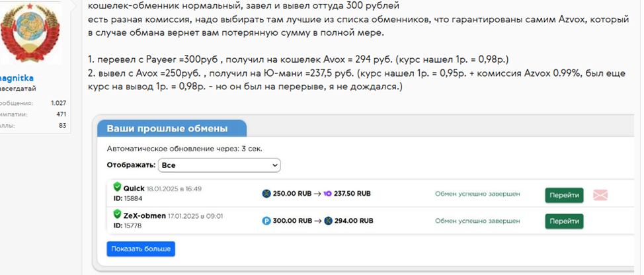Click Azvox coin icon before 250.00 RUB
Screen dimensions: 644x275
[x=266, y=193]
